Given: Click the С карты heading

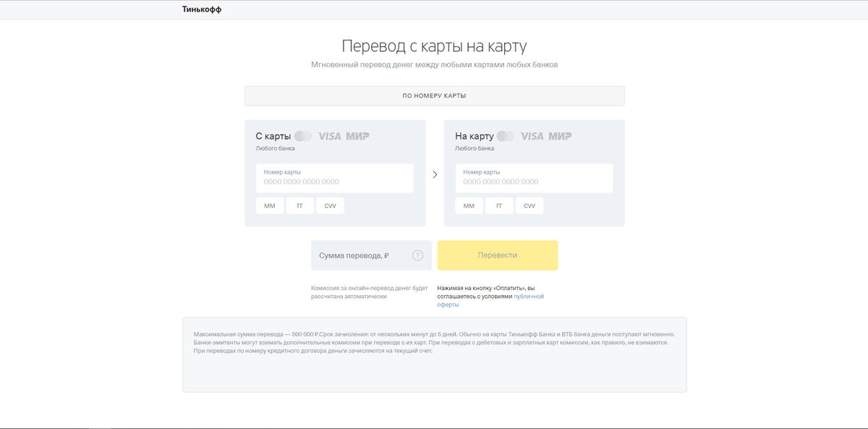Looking at the screenshot, I should 273,136.
